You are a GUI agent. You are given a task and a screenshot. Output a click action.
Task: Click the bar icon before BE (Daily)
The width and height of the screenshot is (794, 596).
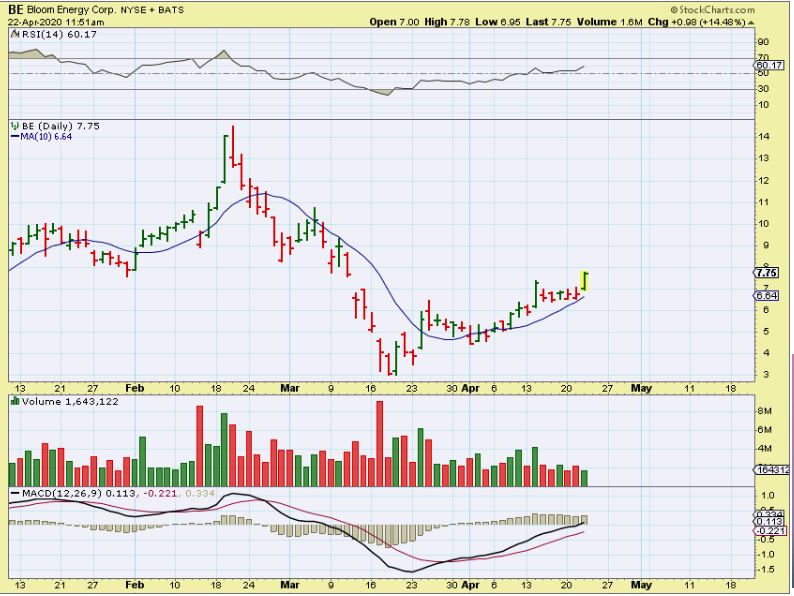15,126
